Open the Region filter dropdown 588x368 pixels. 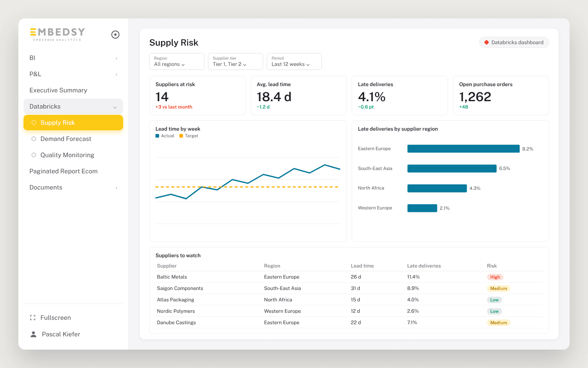[177, 61]
